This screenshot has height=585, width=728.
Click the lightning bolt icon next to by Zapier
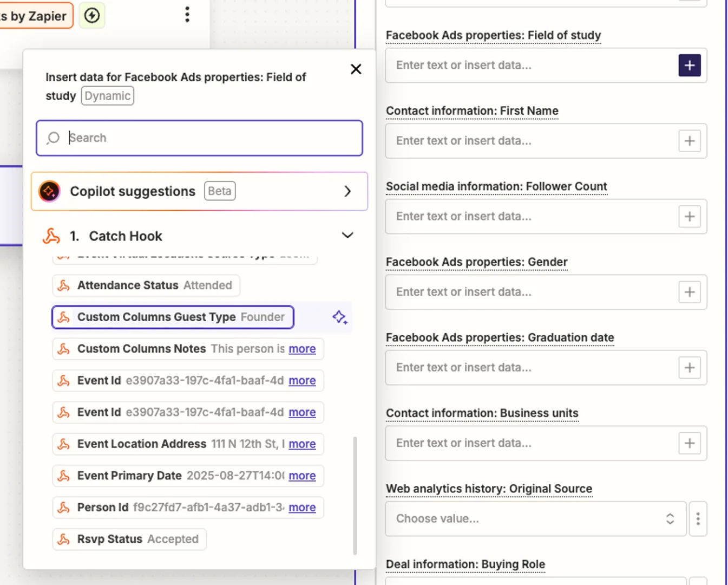91,15
